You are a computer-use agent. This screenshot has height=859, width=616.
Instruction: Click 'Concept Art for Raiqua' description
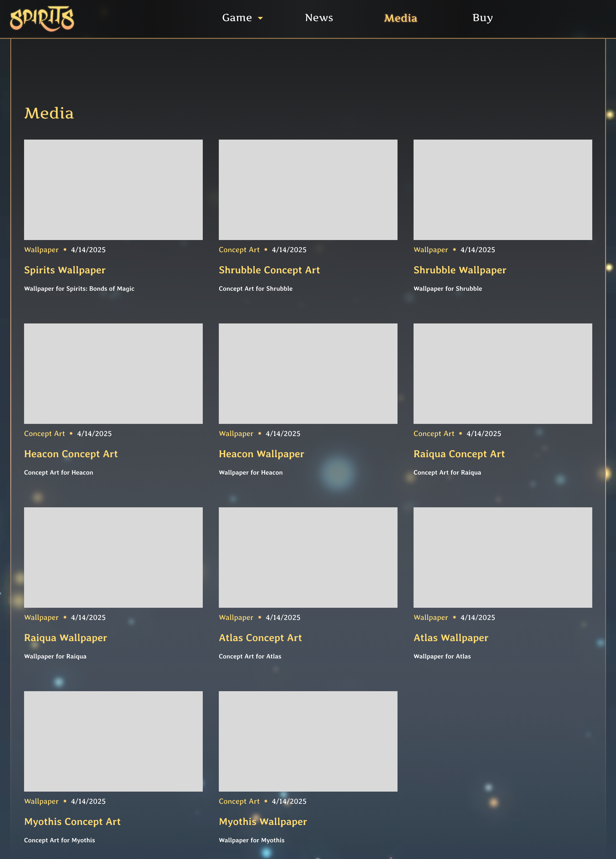pyautogui.click(x=447, y=473)
